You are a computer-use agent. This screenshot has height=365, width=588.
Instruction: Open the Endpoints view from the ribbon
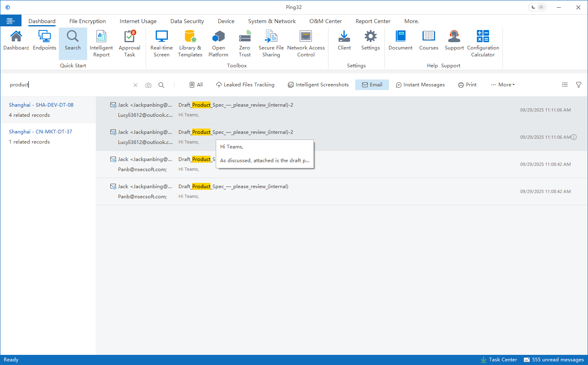coord(45,41)
